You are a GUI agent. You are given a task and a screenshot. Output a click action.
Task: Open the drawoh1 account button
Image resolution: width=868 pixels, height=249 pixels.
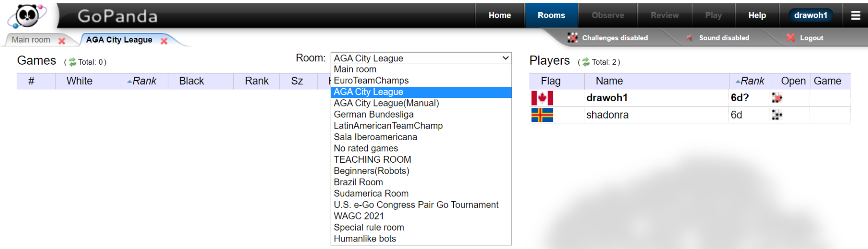810,15
